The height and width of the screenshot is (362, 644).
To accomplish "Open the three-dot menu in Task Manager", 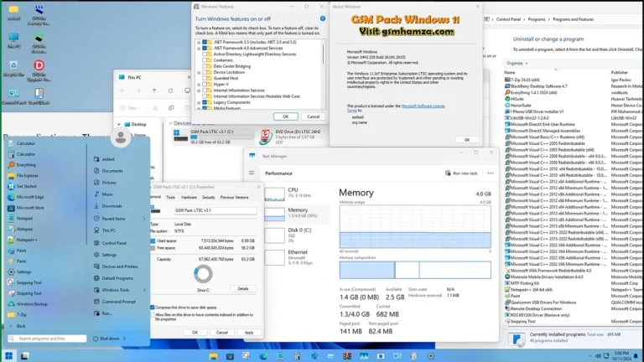I will click(x=491, y=173).
